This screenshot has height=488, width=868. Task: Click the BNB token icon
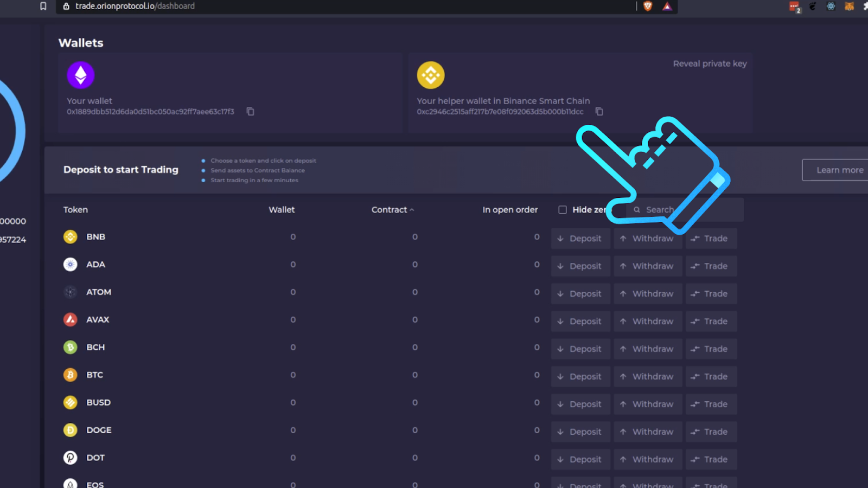pos(71,237)
